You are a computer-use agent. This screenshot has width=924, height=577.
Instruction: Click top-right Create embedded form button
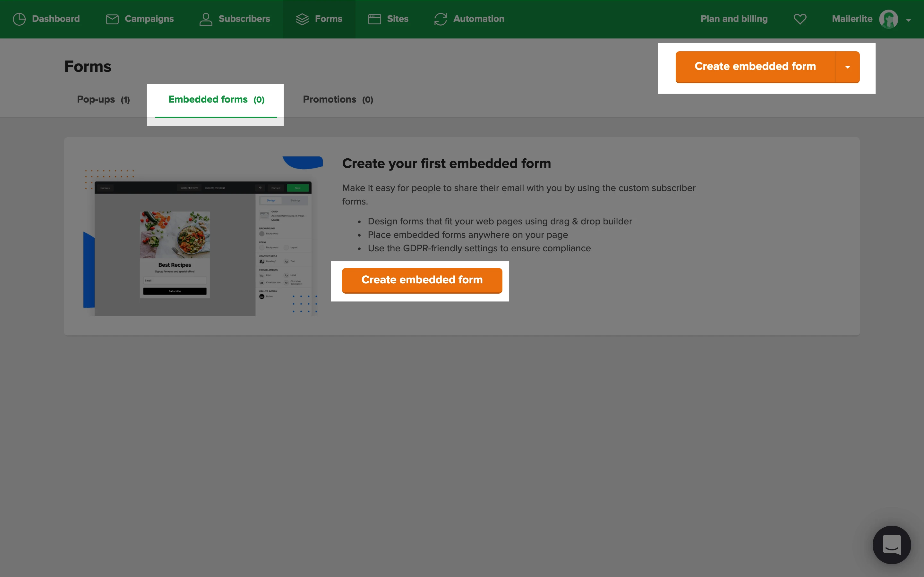pyautogui.click(x=755, y=66)
